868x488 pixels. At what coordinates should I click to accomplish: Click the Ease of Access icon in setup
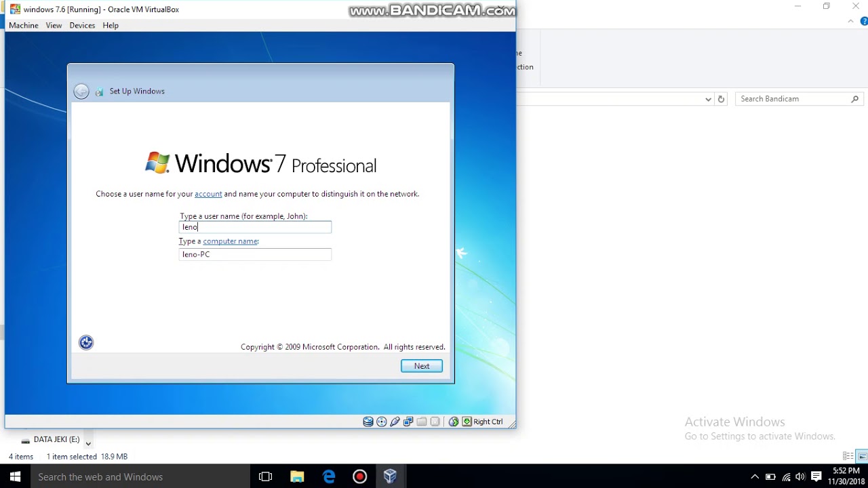pyautogui.click(x=86, y=342)
